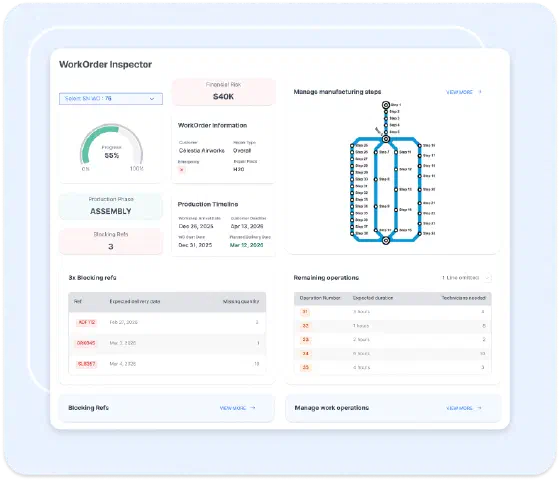Open View More for manufacturing steps

[x=459, y=92]
